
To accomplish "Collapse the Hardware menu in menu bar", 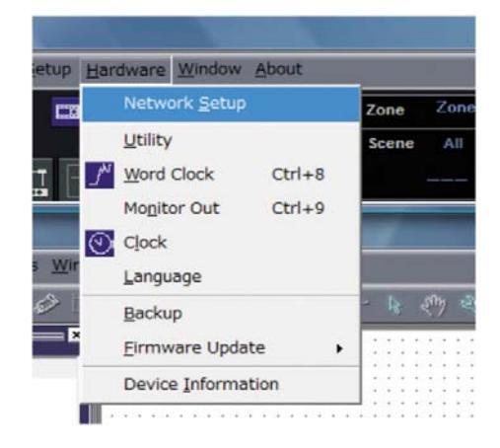I will [125, 70].
